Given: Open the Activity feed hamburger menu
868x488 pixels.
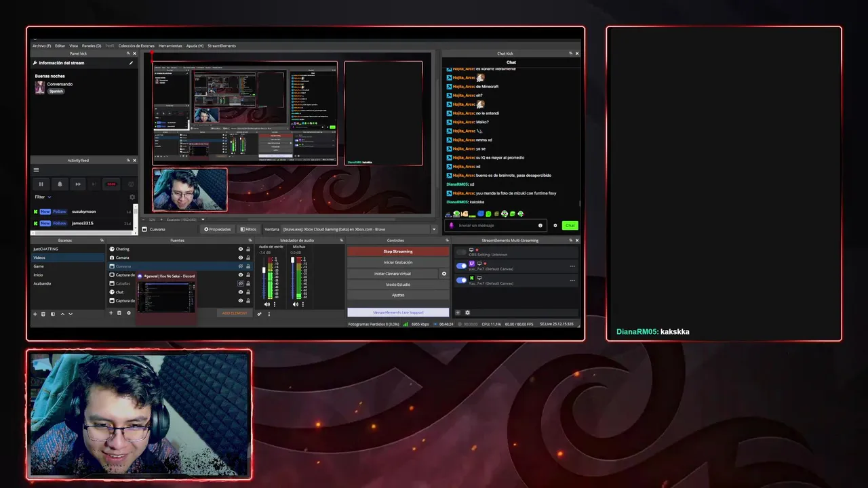Looking at the screenshot, I should point(36,170).
